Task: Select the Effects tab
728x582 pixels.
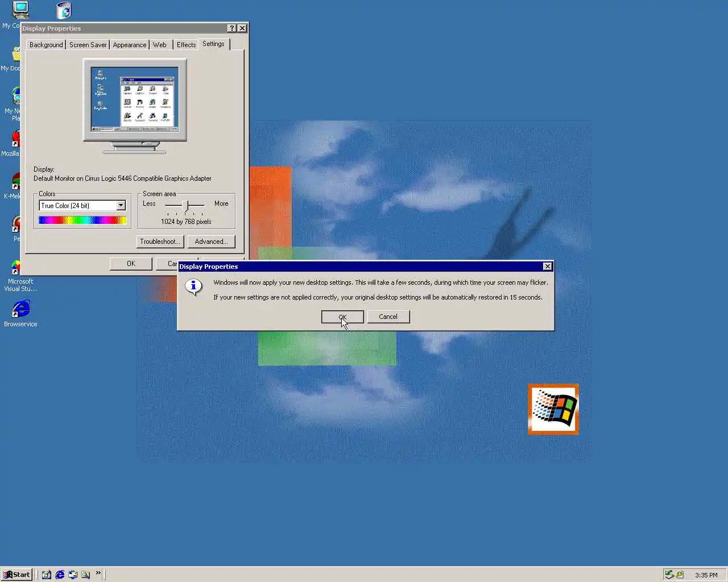Action: (x=186, y=45)
